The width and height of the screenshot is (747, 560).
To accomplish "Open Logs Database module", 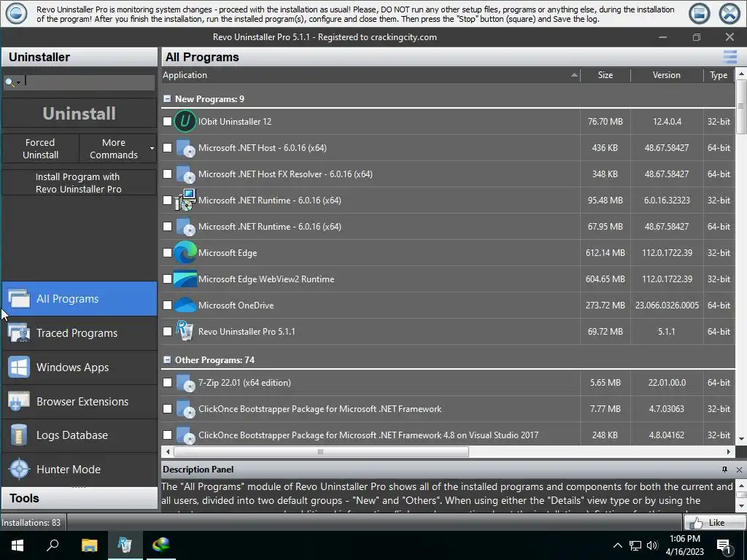I will pos(79,435).
